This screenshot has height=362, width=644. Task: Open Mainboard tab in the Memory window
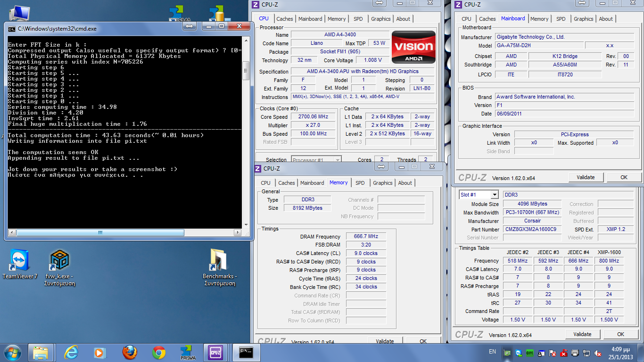(312, 183)
